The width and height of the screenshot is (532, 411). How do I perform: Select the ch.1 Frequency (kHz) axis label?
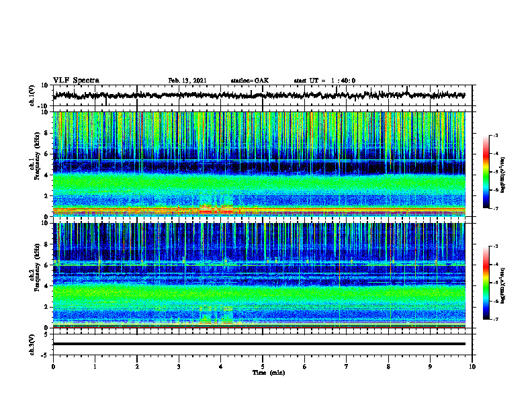coord(36,156)
